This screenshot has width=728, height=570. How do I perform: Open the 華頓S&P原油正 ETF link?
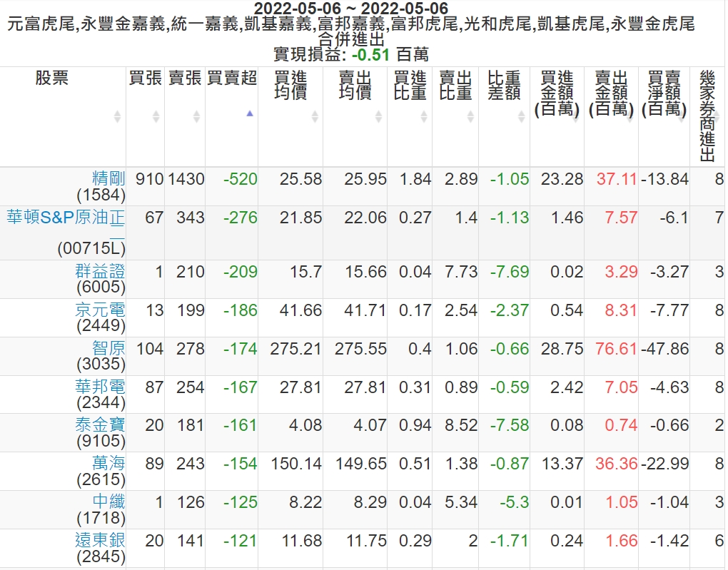click(x=66, y=218)
